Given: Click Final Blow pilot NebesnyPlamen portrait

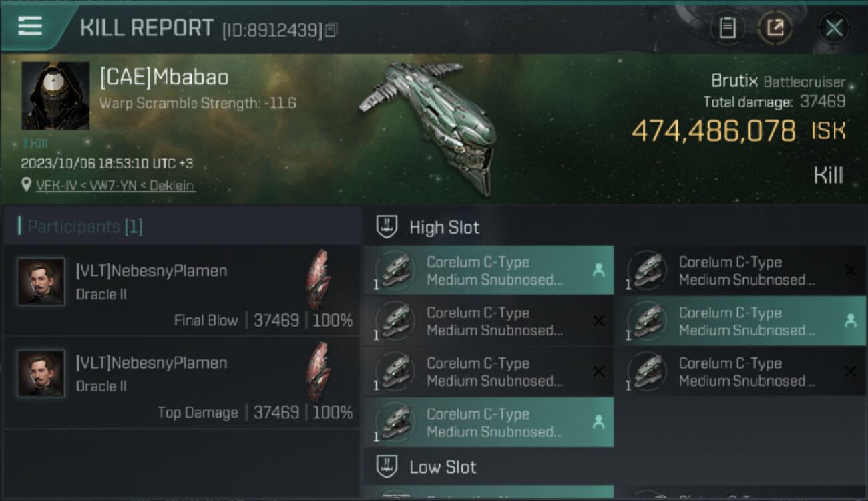Looking at the screenshot, I should pyautogui.click(x=41, y=282).
